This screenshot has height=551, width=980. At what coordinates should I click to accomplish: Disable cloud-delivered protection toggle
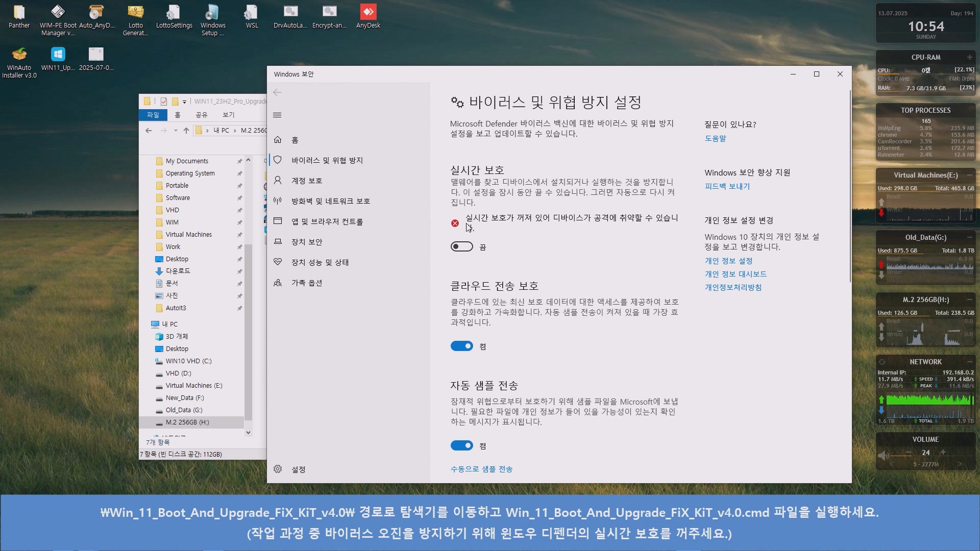point(461,346)
